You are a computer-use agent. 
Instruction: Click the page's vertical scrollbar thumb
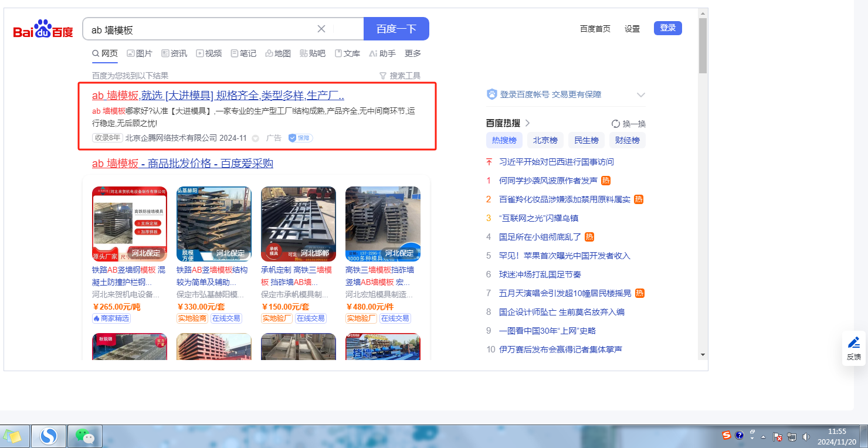[x=703, y=46]
